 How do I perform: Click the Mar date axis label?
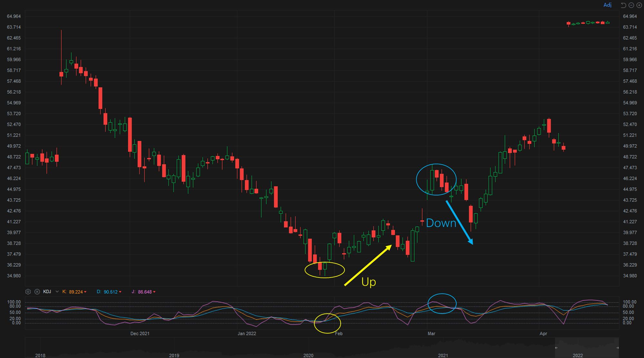(x=431, y=334)
